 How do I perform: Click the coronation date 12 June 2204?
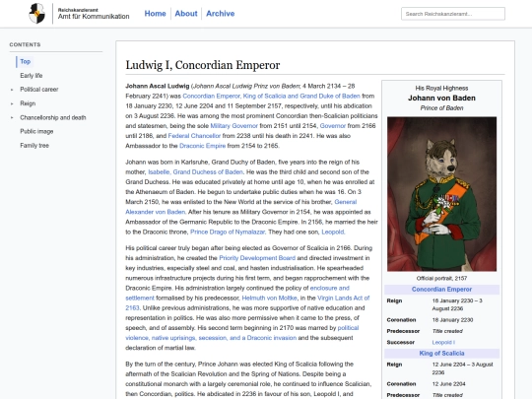pos(449,384)
